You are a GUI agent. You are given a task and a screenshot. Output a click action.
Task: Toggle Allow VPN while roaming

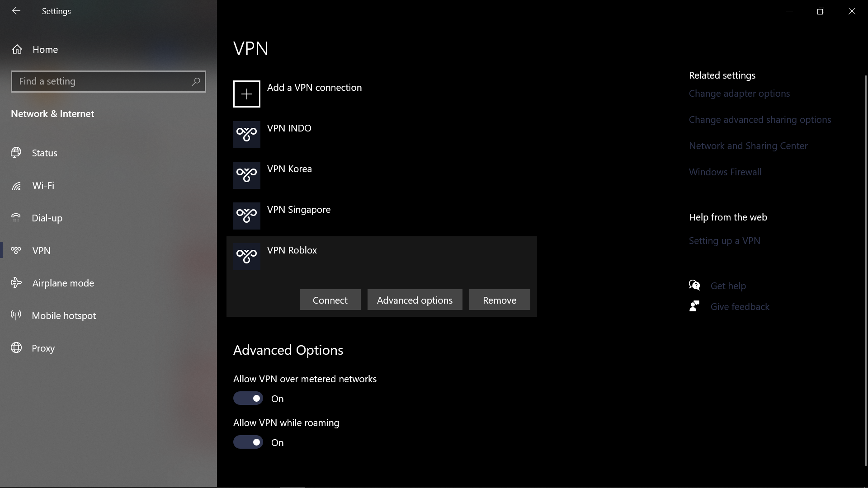point(248,442)
